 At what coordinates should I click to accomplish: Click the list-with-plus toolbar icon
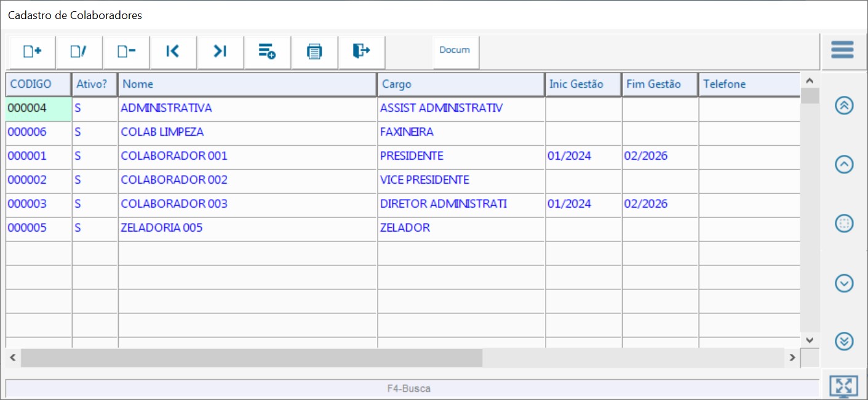tap(267, 52)
